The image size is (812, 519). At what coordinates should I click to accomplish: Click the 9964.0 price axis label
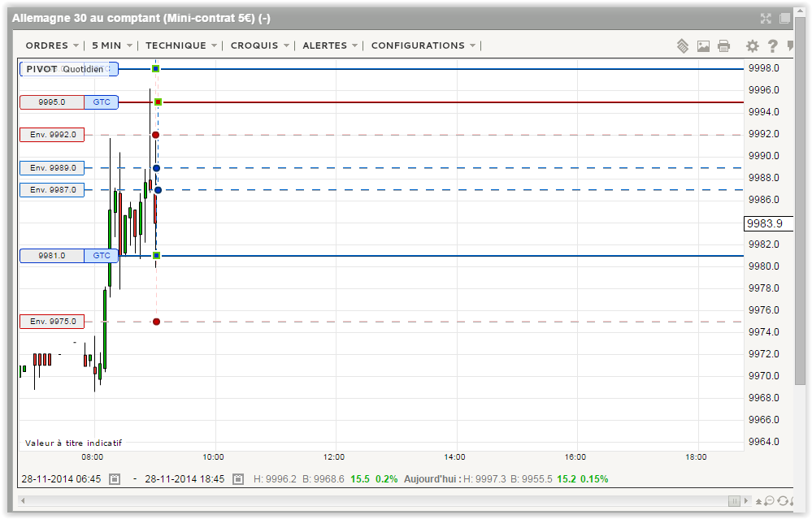pyautogui.click(x=764, y=441)
